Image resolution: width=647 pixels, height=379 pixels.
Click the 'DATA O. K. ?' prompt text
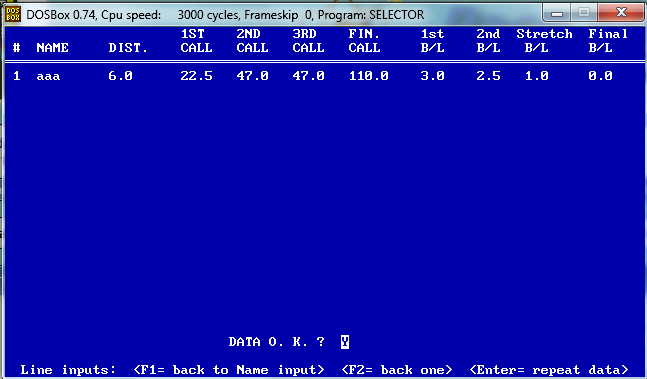[276, 342]
